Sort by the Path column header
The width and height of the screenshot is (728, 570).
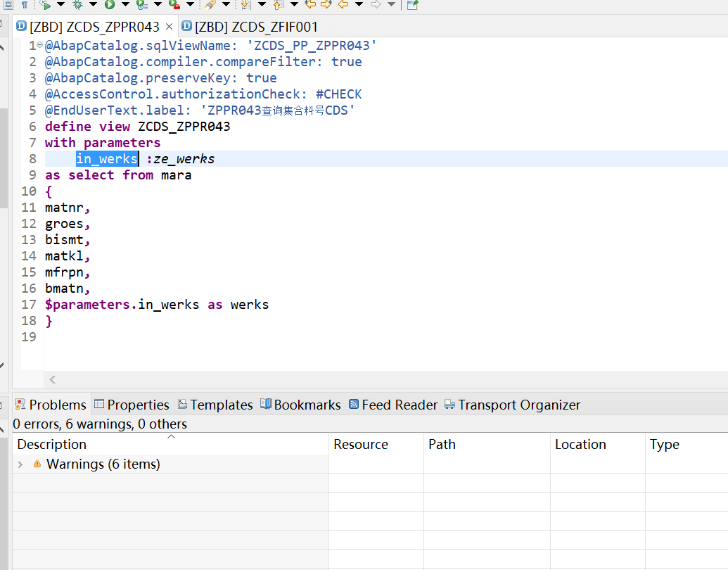click(x=487, y=444)
